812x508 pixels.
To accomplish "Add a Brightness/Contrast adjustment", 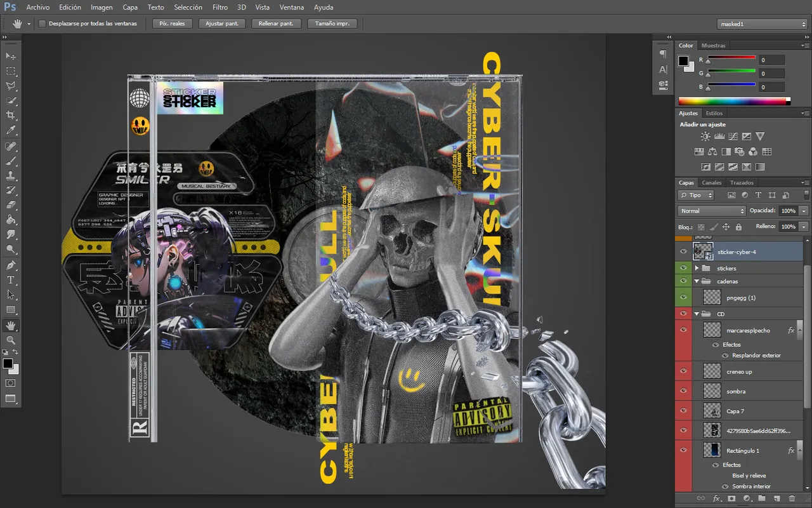I will (706, 136).
